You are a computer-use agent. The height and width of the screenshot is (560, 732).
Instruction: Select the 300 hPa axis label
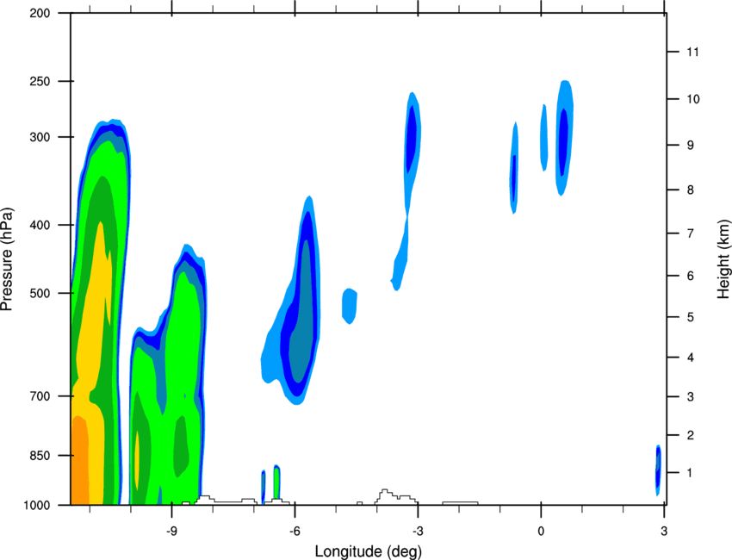point(40,137)
